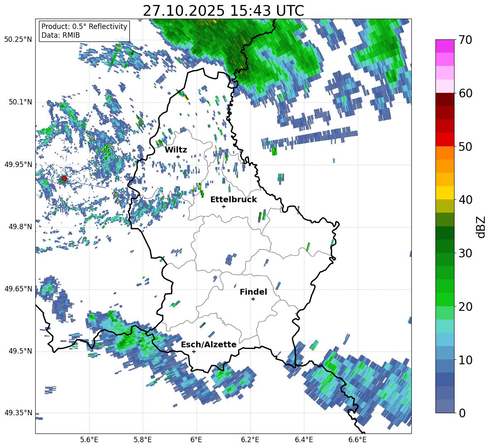Click the 5.6°E longitude label
The height and width of the screenshot is (448, 491).
point(89,440)
